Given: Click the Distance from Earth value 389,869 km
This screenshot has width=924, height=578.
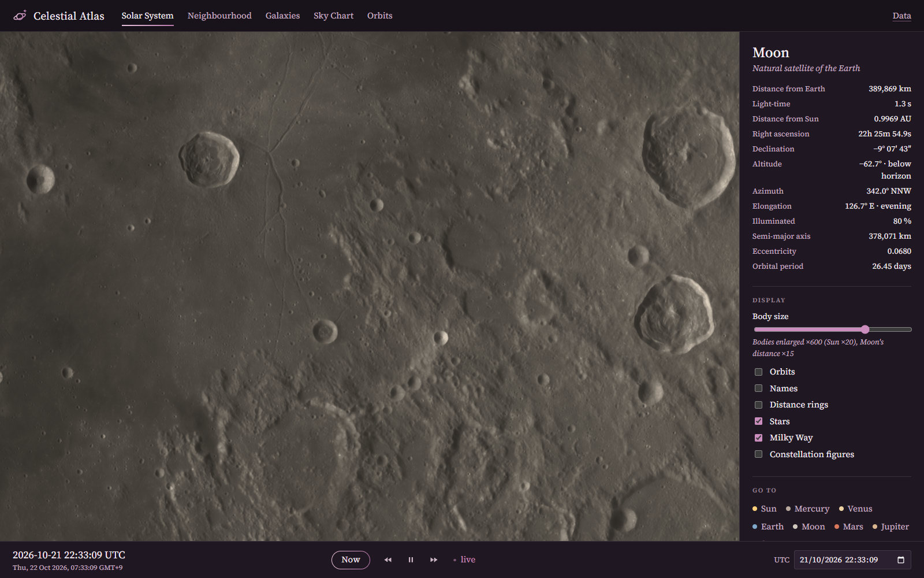Looking at the screenshot, I should (889, 88).
